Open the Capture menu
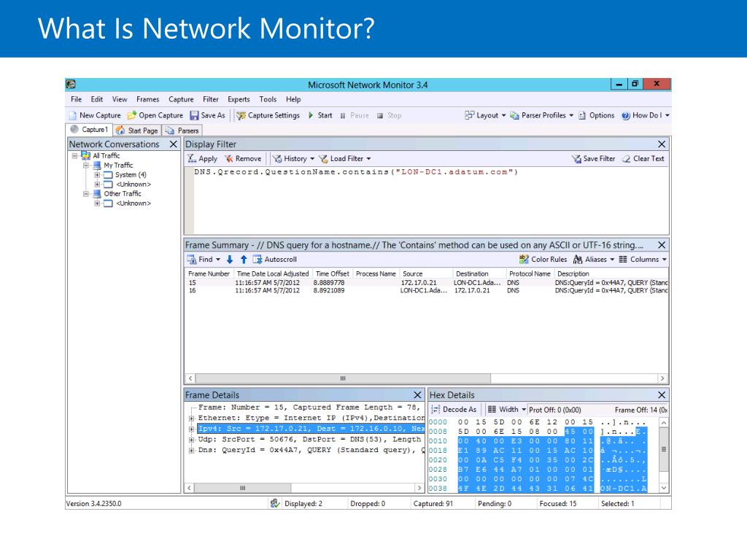 click(x=181, y=99)
